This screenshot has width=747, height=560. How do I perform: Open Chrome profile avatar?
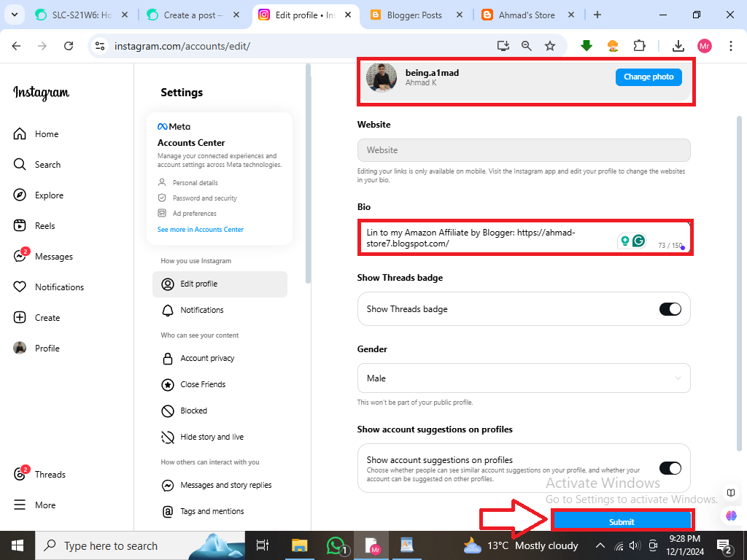[x=704, y=46]
